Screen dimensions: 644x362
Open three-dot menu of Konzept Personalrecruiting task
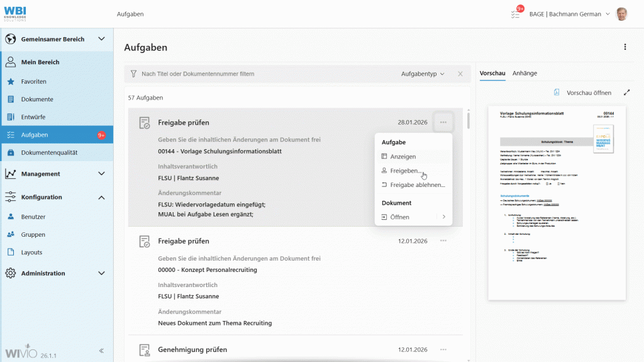(x=443, y=240)
